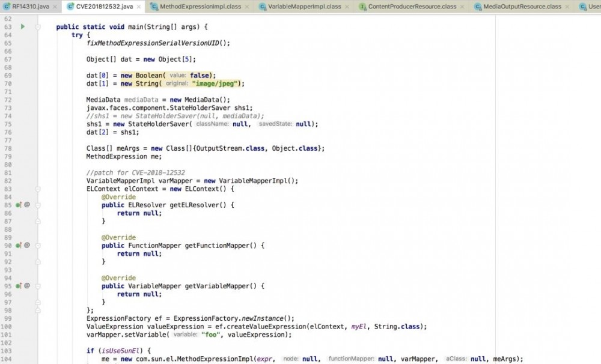Fold the getELResolver method on line 85
Screen dimensions: 601x364
point(38,205)
